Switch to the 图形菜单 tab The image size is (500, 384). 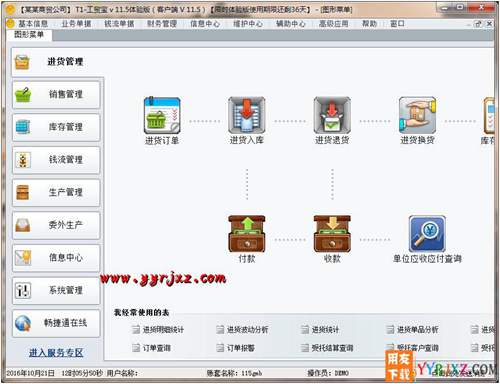tap(29, 34)
